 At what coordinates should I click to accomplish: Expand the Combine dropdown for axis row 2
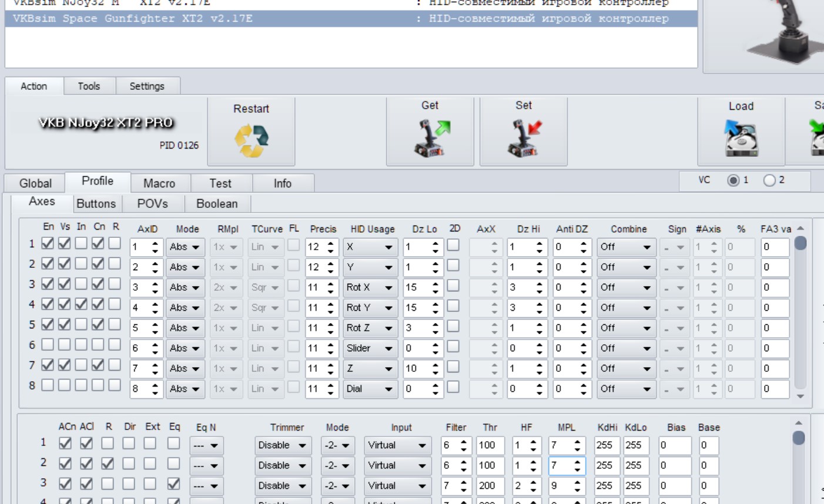point(627,267)
